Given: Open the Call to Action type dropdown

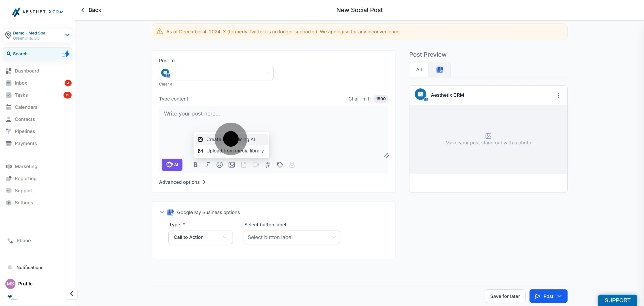Looking at the screenshot, I should click(200, 237).
